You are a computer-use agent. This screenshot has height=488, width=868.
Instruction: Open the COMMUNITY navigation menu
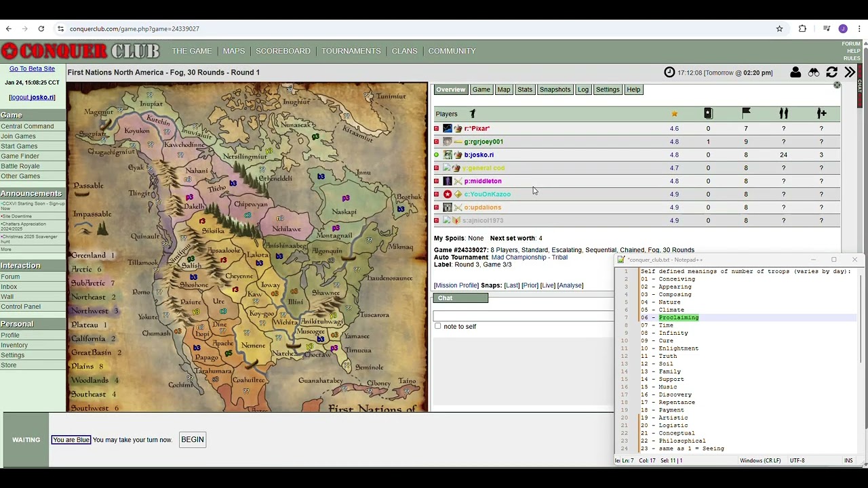pyautogui.click(x=452, y=51)
